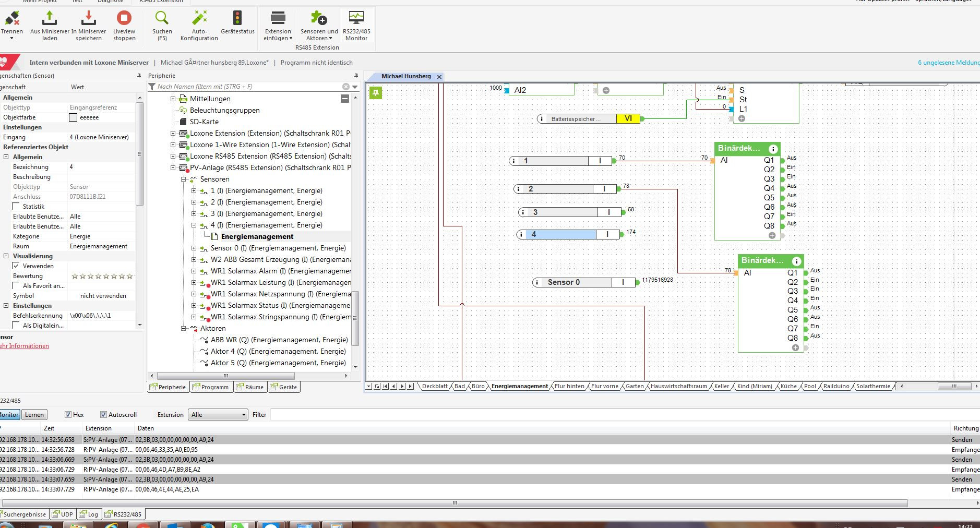Open the RS232/485 Monitor

click(356, 20)
